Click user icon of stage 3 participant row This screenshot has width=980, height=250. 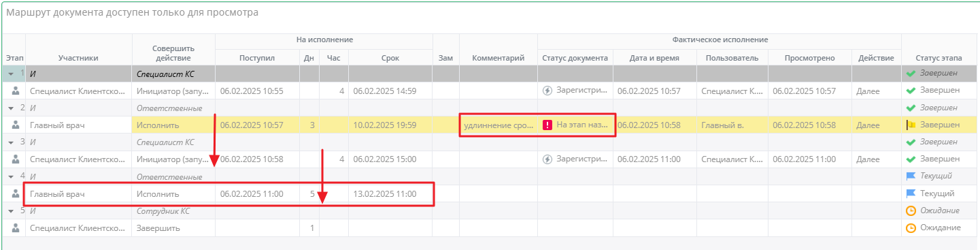pos(15,159)
